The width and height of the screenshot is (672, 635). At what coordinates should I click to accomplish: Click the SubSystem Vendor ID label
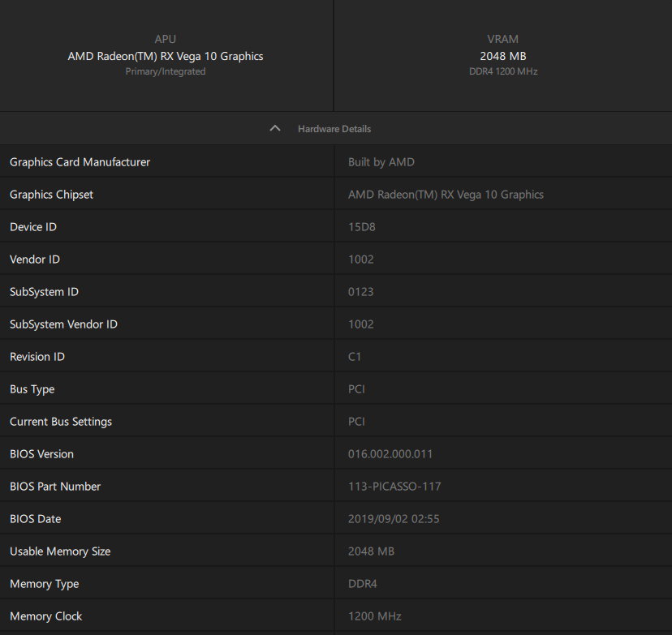pyautogui.click(x=63, y=324)
